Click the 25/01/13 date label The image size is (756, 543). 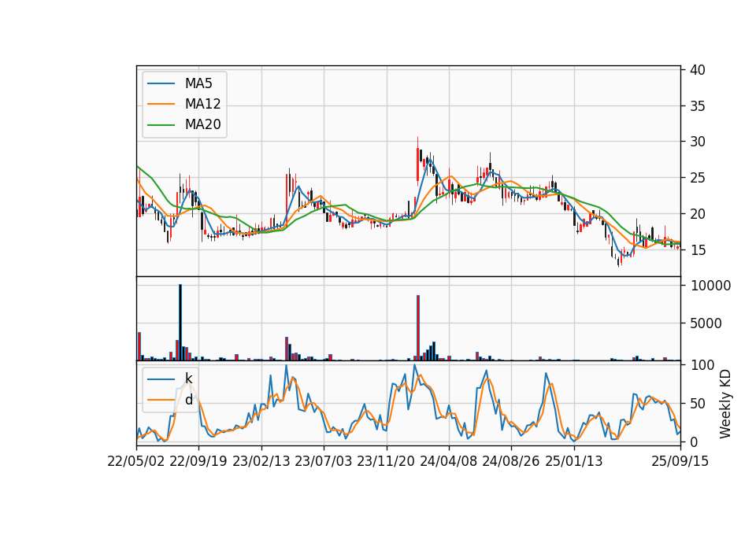[574, 461]
